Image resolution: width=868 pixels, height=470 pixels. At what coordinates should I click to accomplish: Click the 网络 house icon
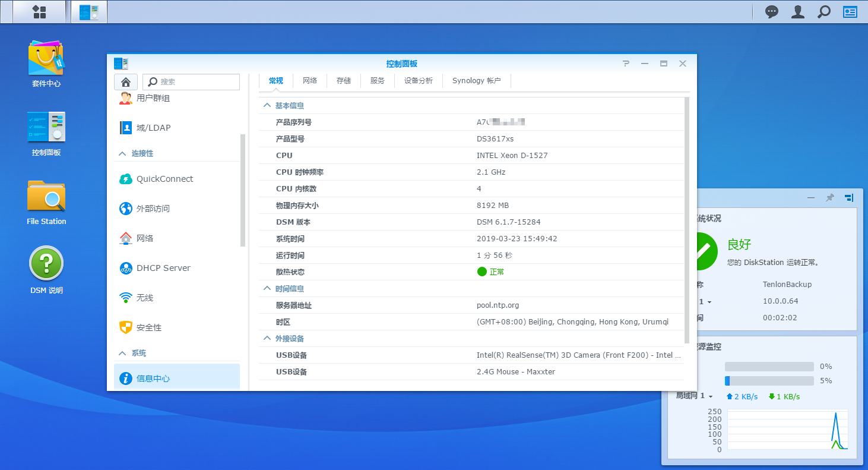coord(126,238)
